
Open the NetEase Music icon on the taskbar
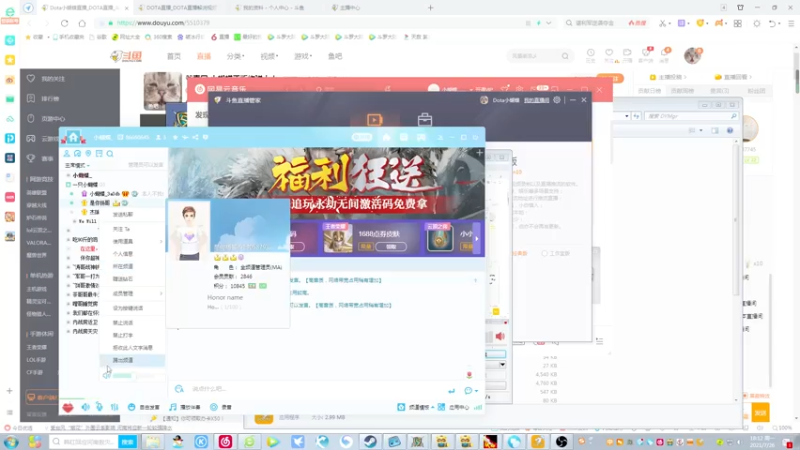[x=225, y=441]
